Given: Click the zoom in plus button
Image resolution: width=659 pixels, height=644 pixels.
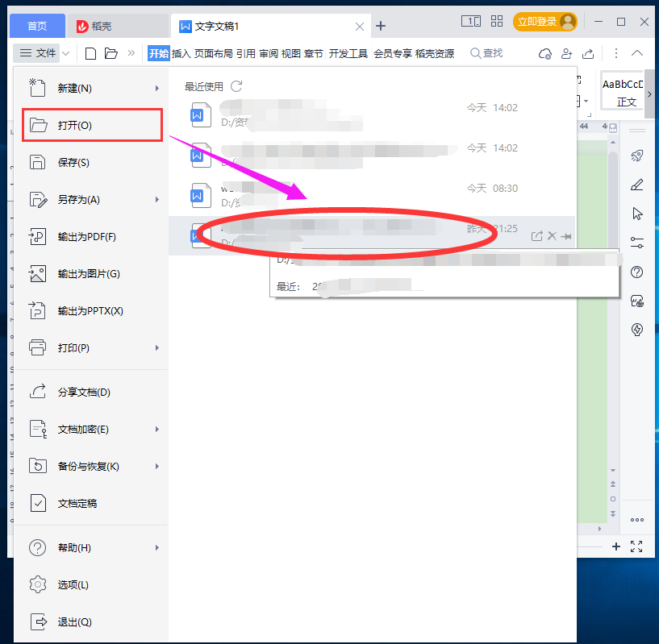Looking at the screenshot, I should coord(616,546).
